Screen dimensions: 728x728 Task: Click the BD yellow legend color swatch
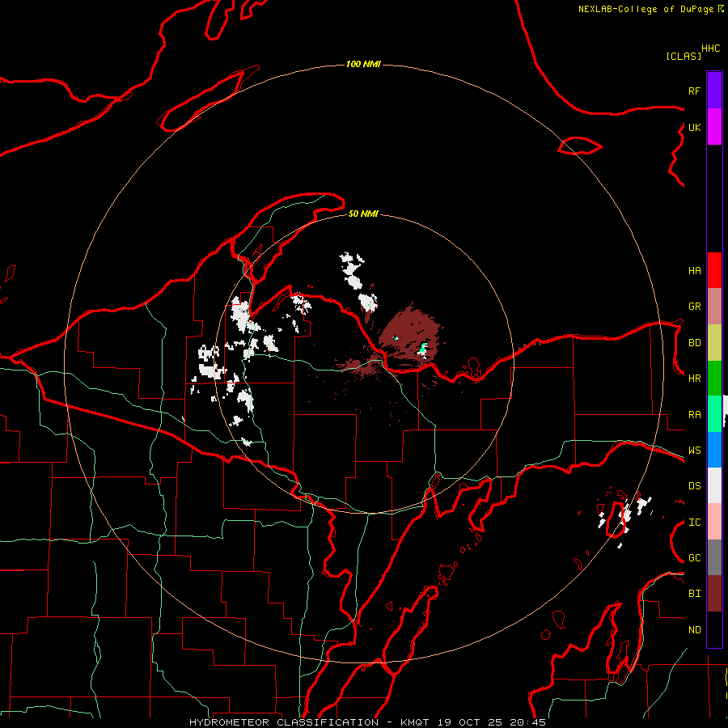coord(714,343)
